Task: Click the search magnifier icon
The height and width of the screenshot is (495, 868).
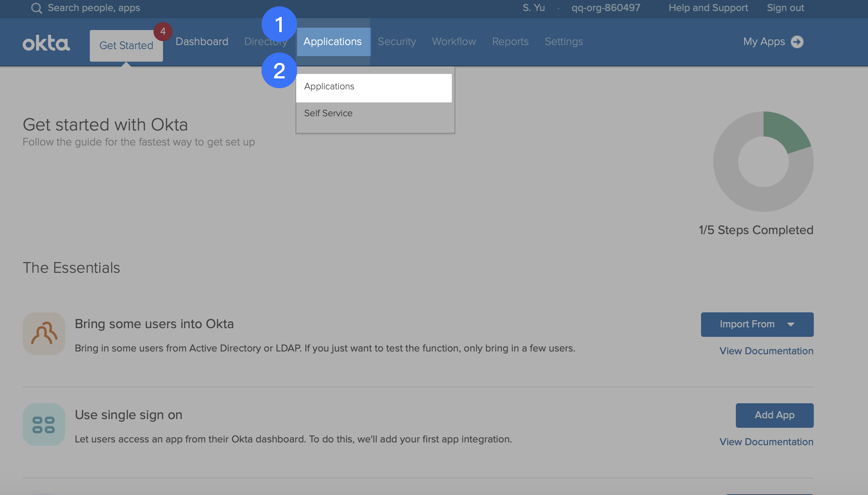Action: coord(36,8)
